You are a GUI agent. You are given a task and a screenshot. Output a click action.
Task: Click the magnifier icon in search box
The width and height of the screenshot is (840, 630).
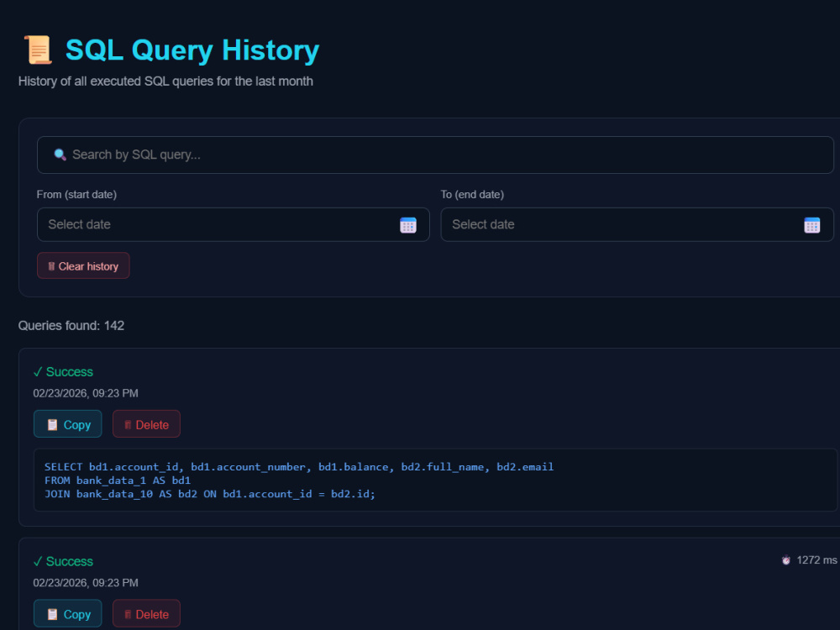(60, 155)
